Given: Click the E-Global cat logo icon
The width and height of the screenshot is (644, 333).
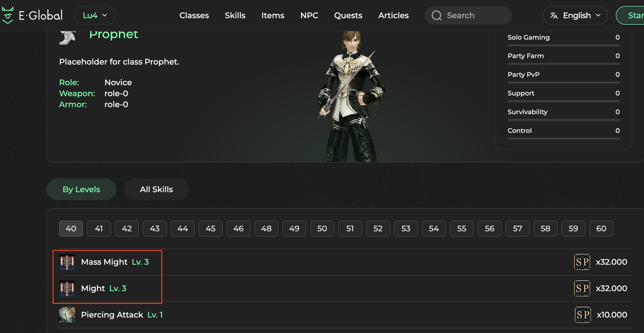Looking at the screenshot, I should point(8,15).
